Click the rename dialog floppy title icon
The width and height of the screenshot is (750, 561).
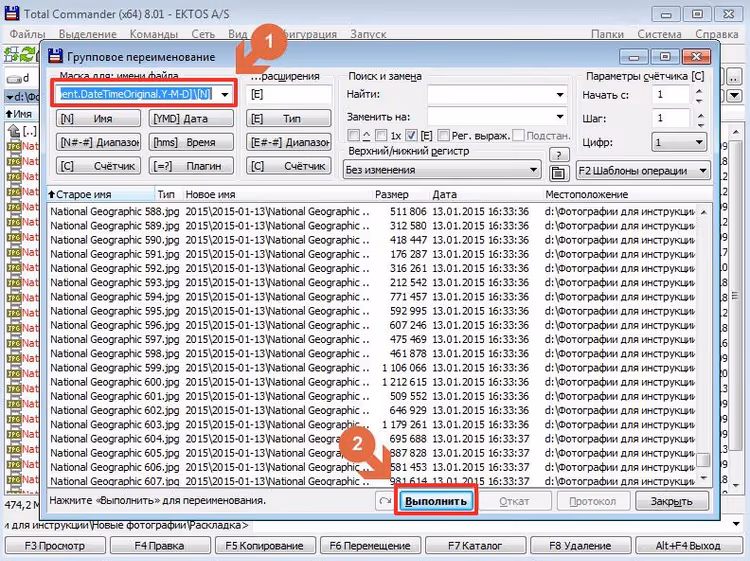(55, 56)
